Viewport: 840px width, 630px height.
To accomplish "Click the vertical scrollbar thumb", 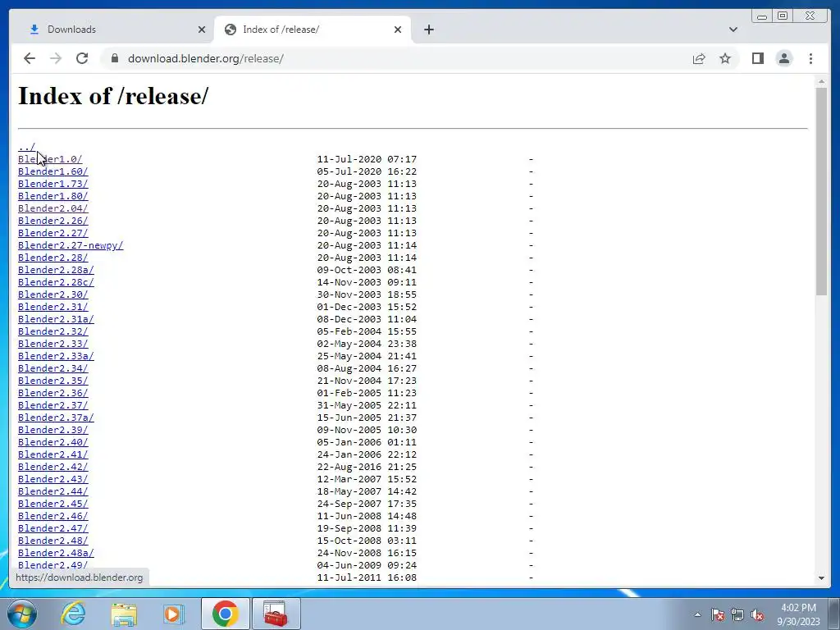I will (821, 190).
